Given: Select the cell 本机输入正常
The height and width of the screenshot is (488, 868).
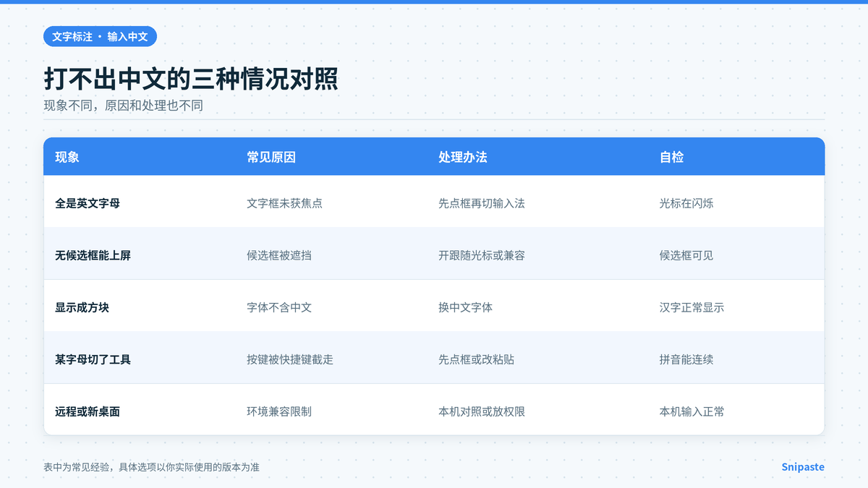Looking at the screenshot, I should [x=692, y=411].
